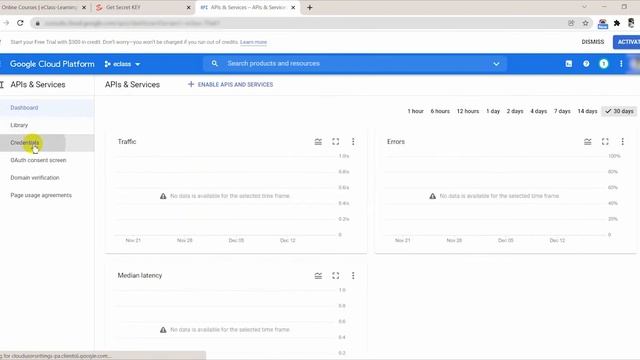640x360 pixels.
Task: Open the browser extensions puzzle icon
Action: (x=617, y=23)
